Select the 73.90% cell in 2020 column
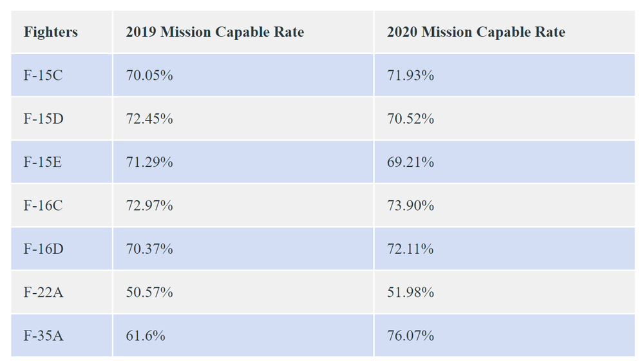This screenshot has width=644, height=364. click(410, 206)
